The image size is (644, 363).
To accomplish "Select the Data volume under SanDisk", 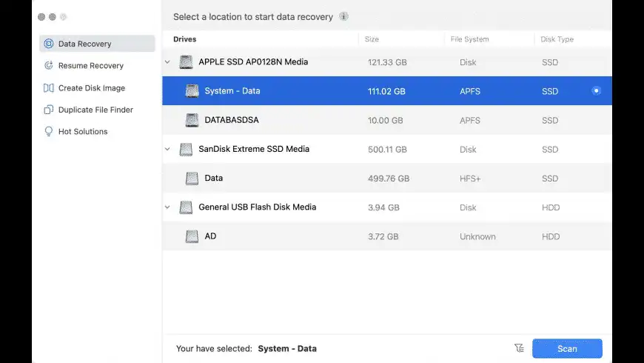I will point(387,178).
